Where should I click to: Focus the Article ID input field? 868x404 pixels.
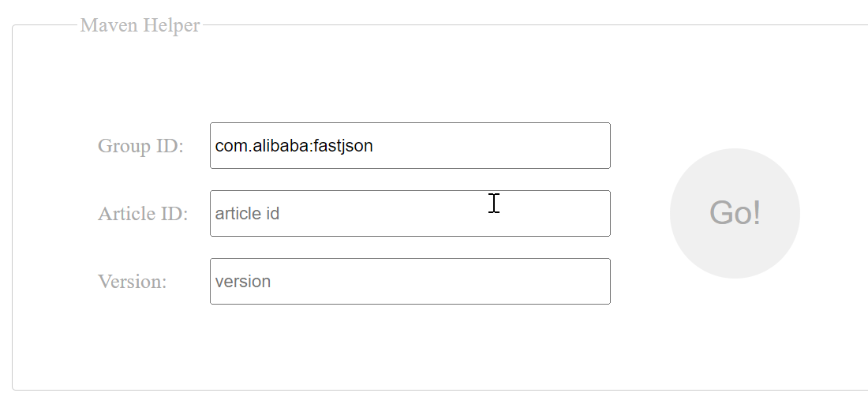click(410, 213)
